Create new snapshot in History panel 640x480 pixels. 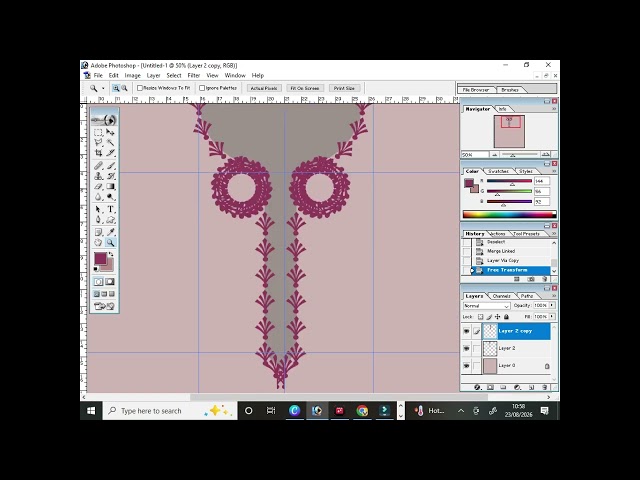tap(531, 279)
